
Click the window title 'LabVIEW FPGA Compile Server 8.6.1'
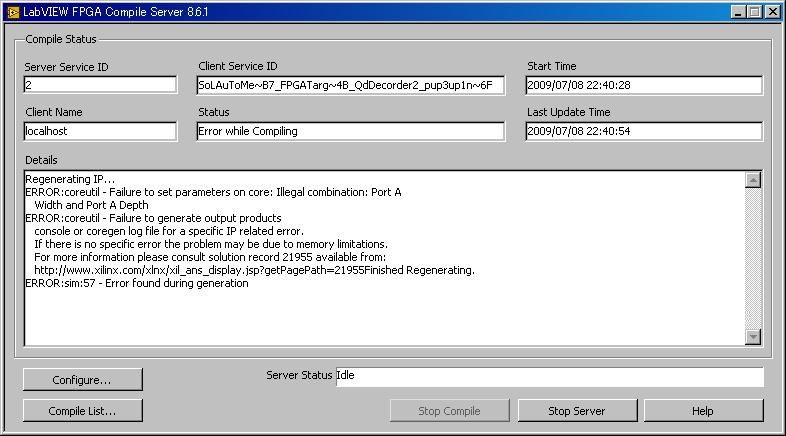point(115,12)
